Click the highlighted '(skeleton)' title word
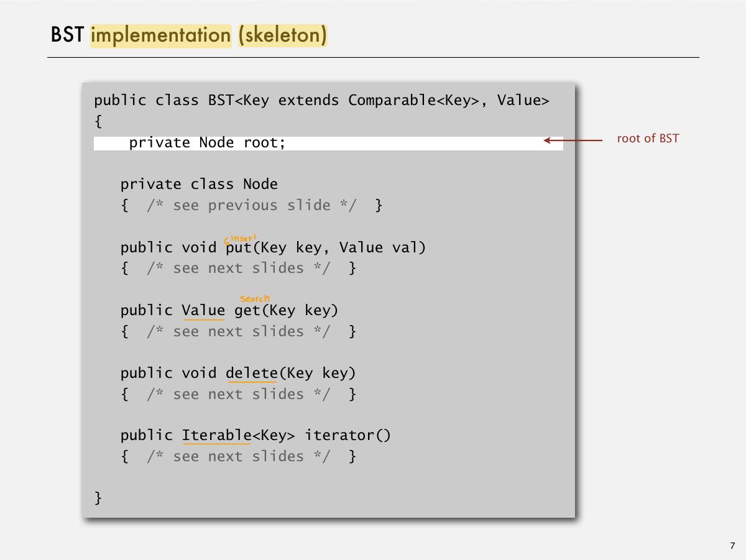This screenshot has width=746, height=560. (283, 35)
